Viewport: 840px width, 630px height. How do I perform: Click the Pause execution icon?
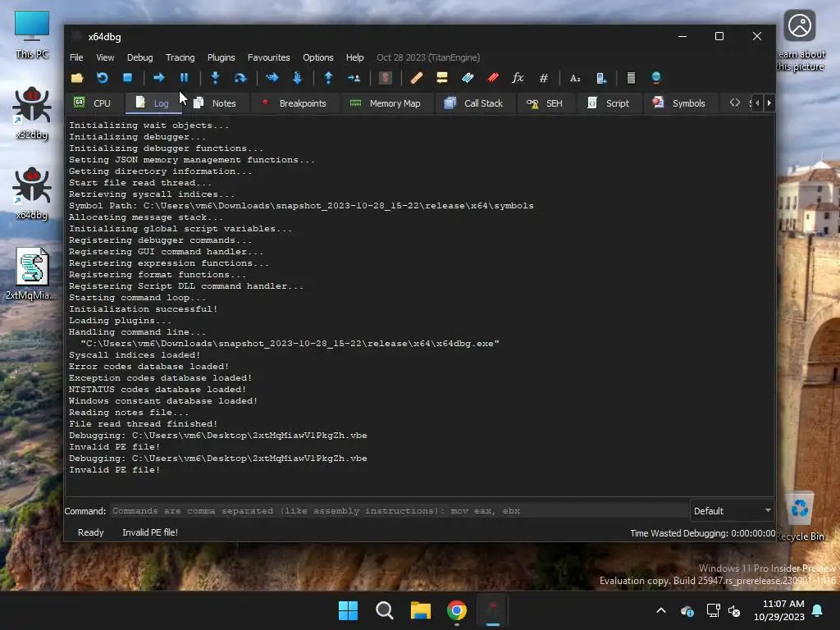point(184,78)
